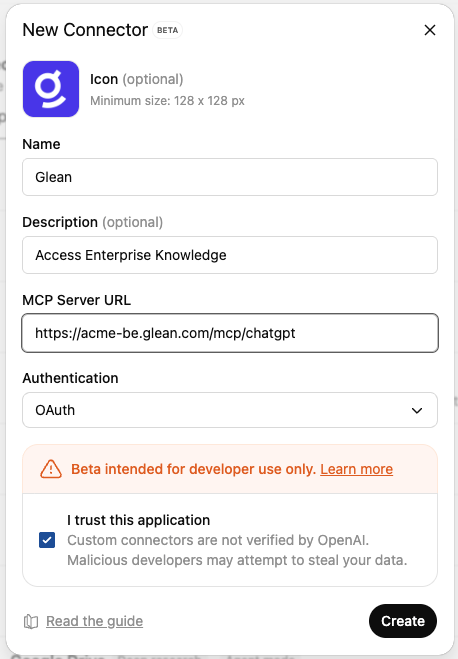Click the Authentication label
458x659 pixels.
[x=70, y=378]
